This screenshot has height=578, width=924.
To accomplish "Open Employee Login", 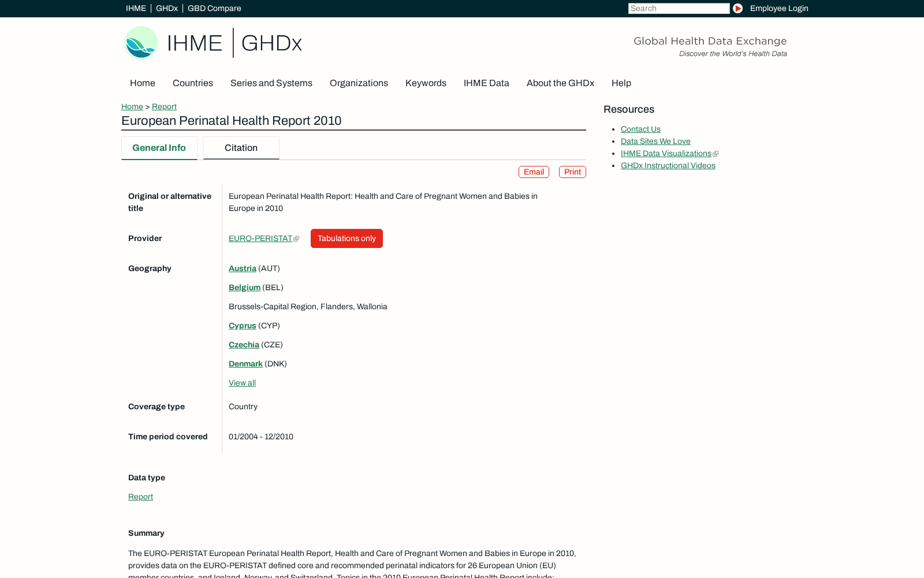I will click(779, 9).
